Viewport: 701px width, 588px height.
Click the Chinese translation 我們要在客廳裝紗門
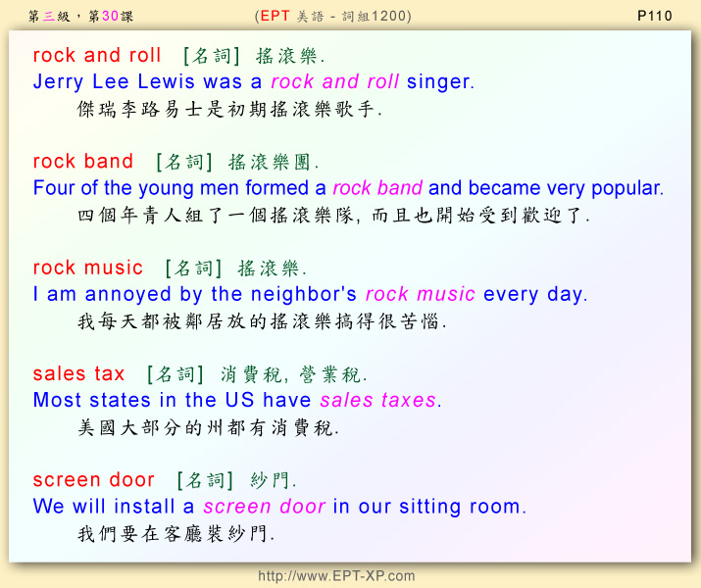[x=176, y=534]
